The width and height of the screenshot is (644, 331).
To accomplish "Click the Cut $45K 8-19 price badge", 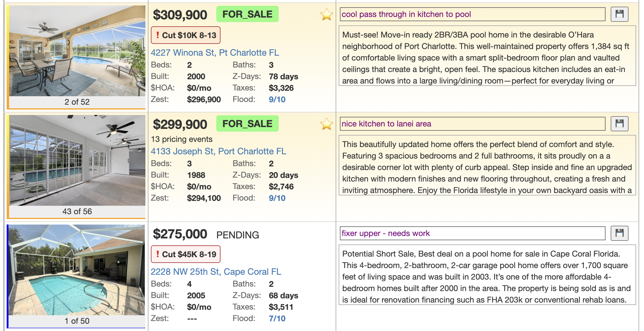I will click(x=186, y=254).
